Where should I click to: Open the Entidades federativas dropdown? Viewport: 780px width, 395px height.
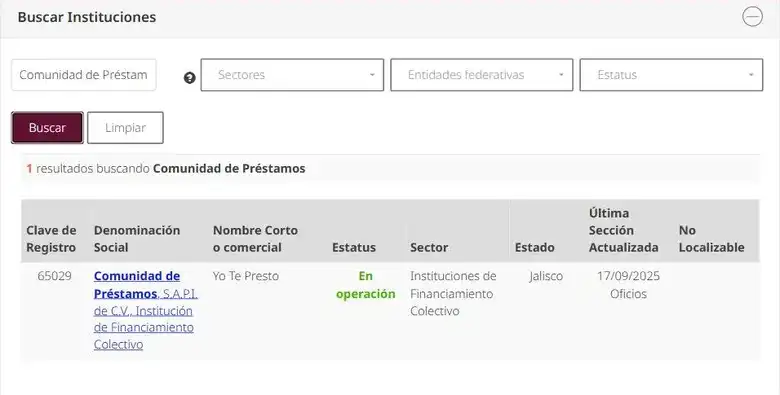482,75
